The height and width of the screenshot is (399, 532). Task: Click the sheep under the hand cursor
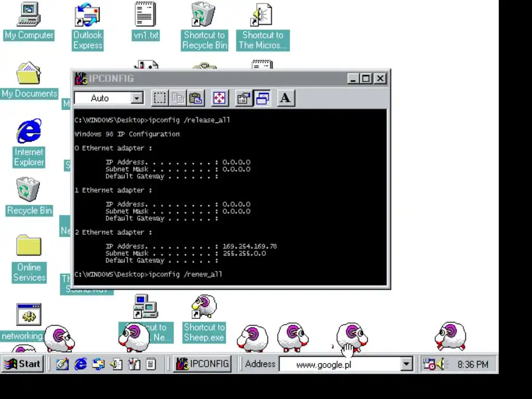tap(352, 337)
